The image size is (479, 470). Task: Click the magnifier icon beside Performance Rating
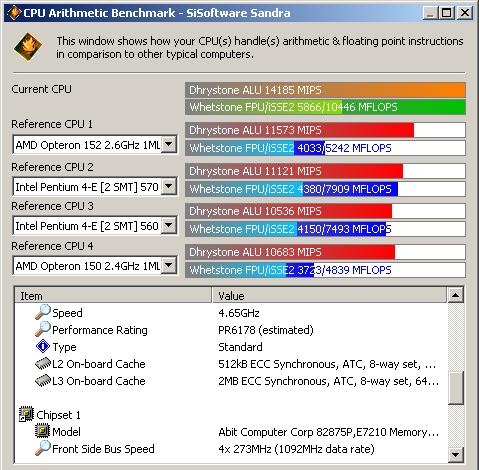pyautogui.click(x=43, y=329)
